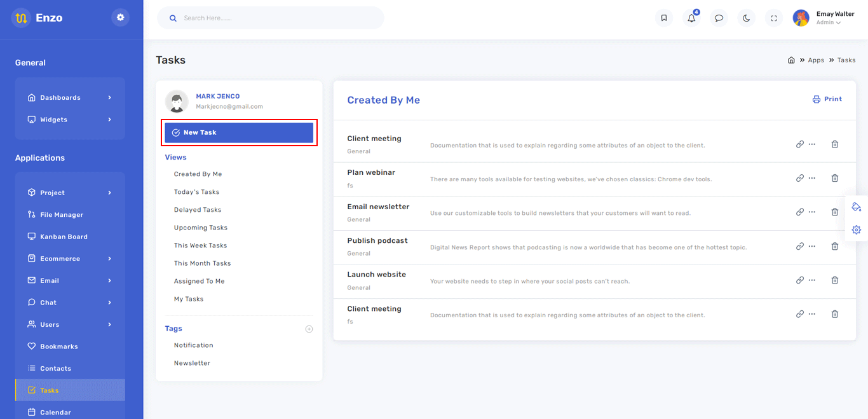This screenshot has width=868, height=419.
Task: Open Kanban Board from sidebar
Action: pos(64,237)
